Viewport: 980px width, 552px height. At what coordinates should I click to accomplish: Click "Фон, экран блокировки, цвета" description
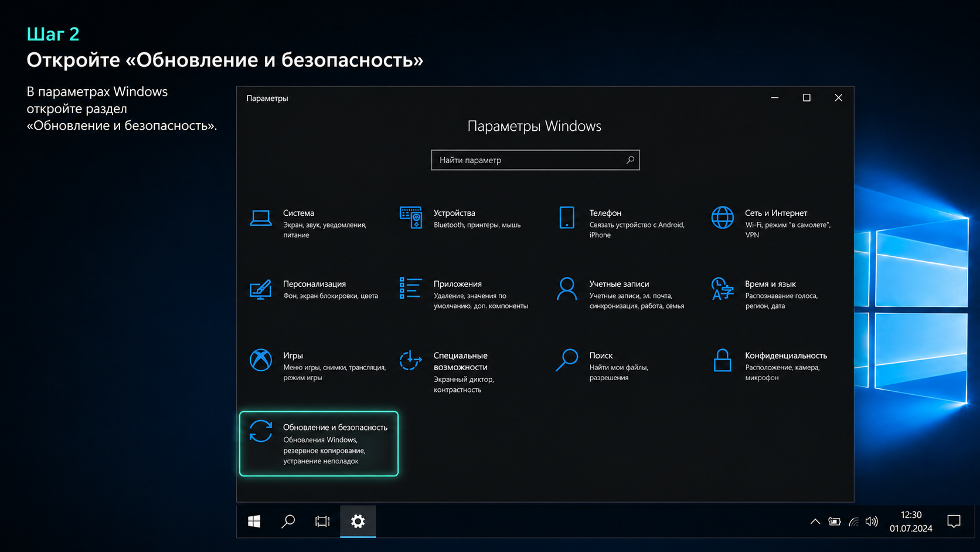(x=331, y=296)
